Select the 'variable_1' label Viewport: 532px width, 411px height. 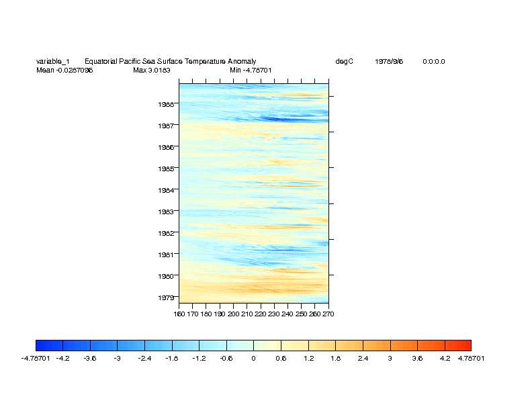[52, 62]
